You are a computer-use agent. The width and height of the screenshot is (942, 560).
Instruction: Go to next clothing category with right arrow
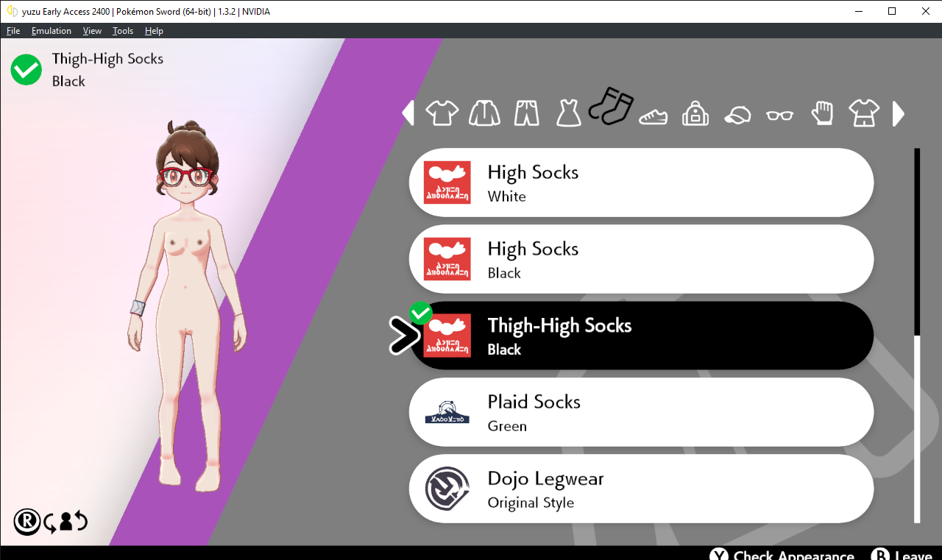tap(899, 113)
